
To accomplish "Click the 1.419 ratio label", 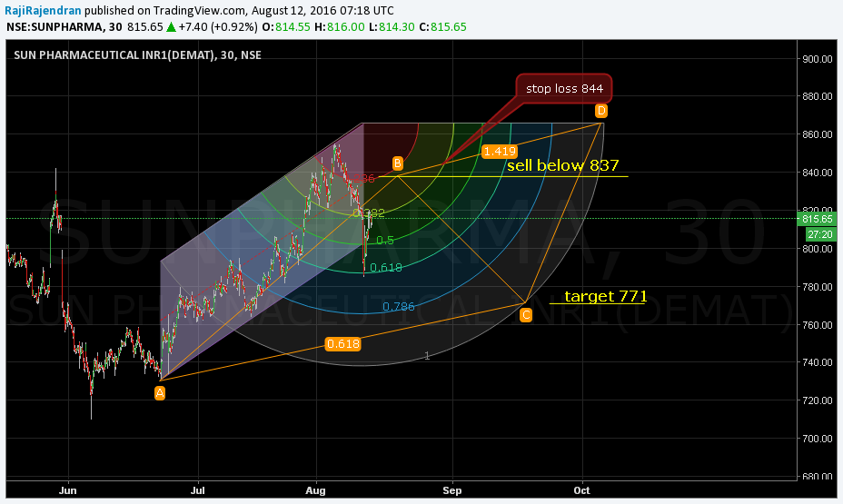I will [500, 152].
